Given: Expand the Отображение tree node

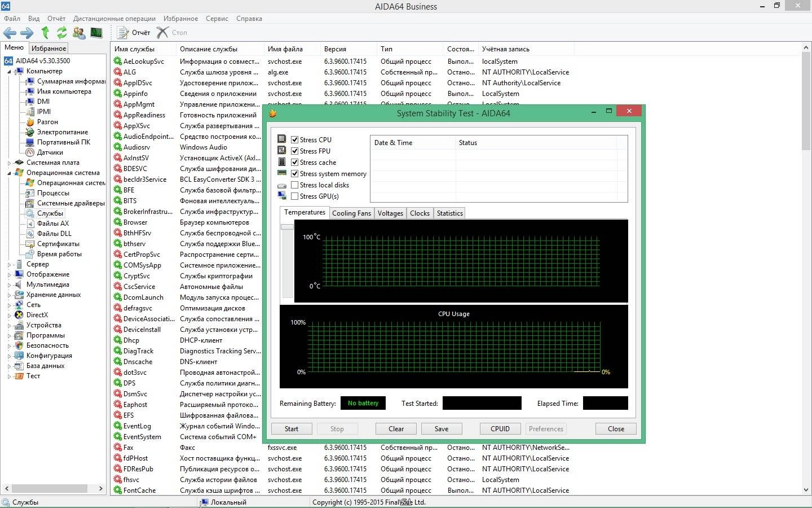Looking at the screenshot, I should 9,274.
